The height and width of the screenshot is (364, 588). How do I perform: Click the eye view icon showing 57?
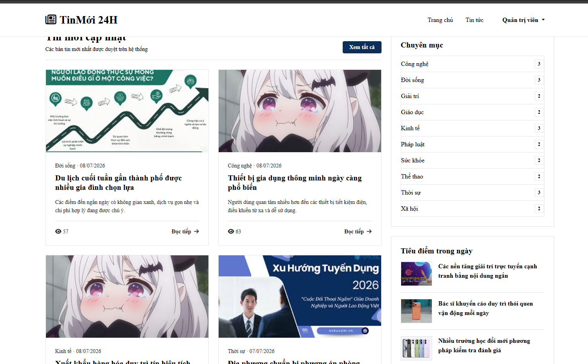point(58,231)
